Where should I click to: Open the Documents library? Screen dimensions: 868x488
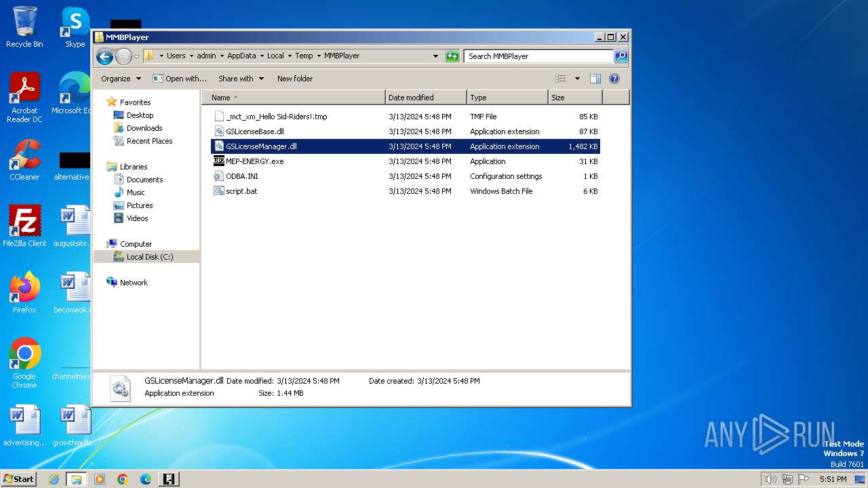point(144,180)
